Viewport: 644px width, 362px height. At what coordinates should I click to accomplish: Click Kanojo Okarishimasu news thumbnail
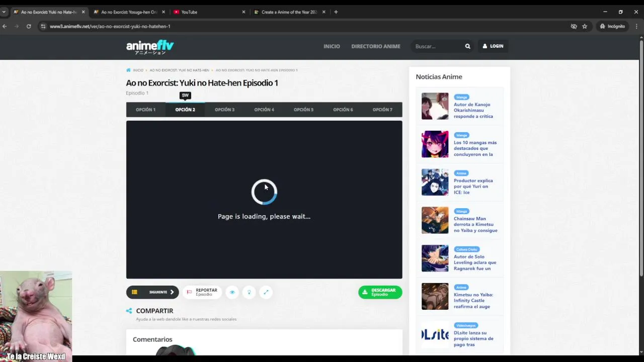pyautogui.click(x=435, y=106)
